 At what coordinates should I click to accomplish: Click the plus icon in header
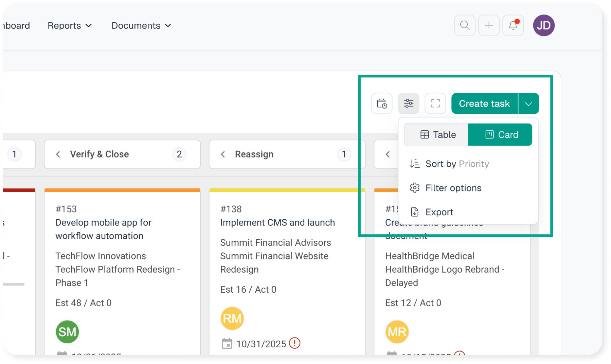[x=489, y=25]
